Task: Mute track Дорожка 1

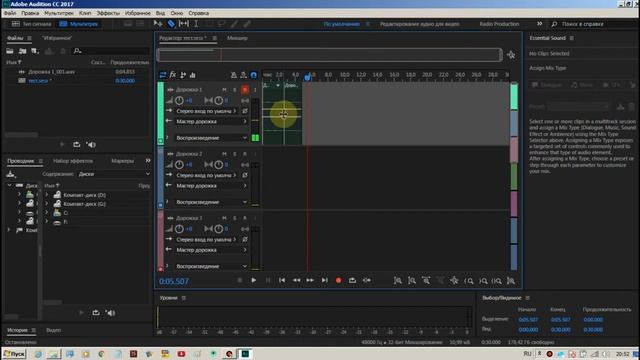Action: pyautogui.click(x=224, y=89)
